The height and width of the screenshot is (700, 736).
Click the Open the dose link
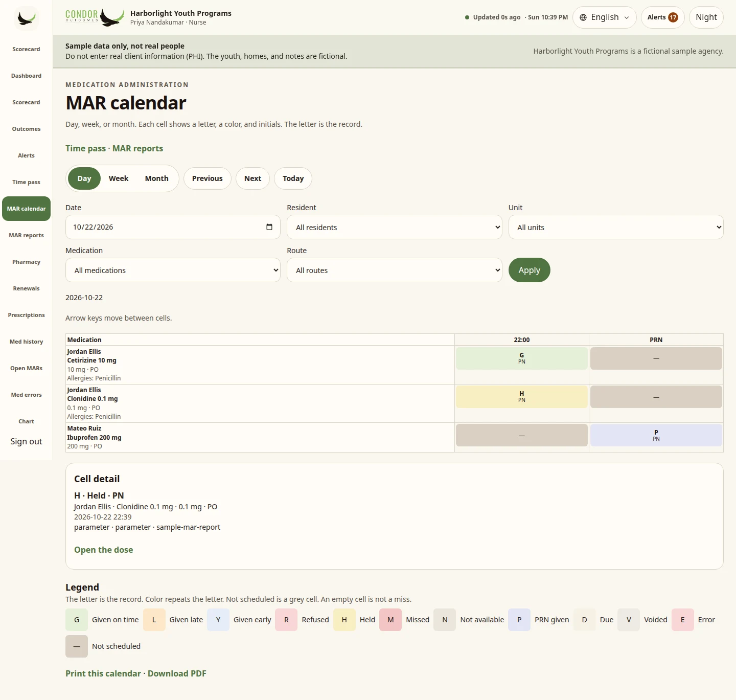[103, 550]
